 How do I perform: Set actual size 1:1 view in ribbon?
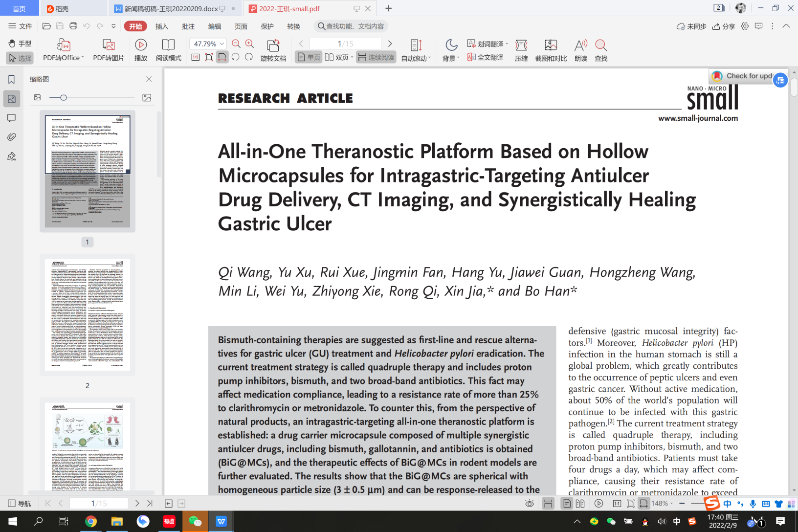coord(196,57)
